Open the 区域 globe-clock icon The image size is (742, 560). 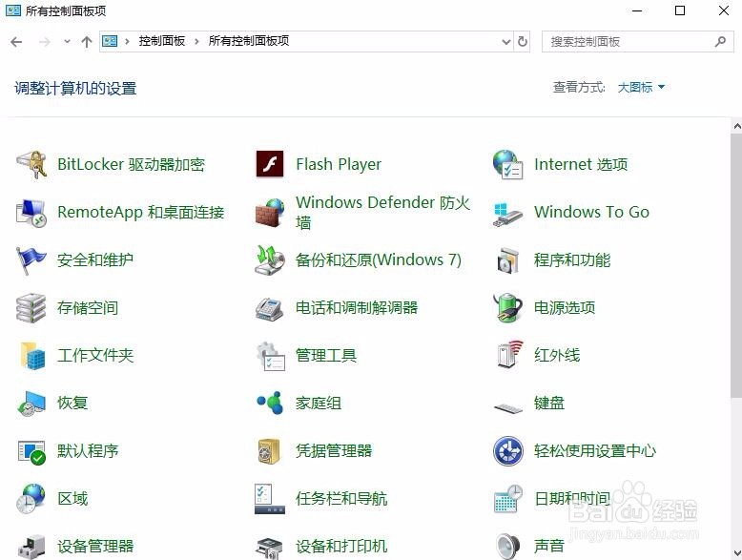[31, 499]
